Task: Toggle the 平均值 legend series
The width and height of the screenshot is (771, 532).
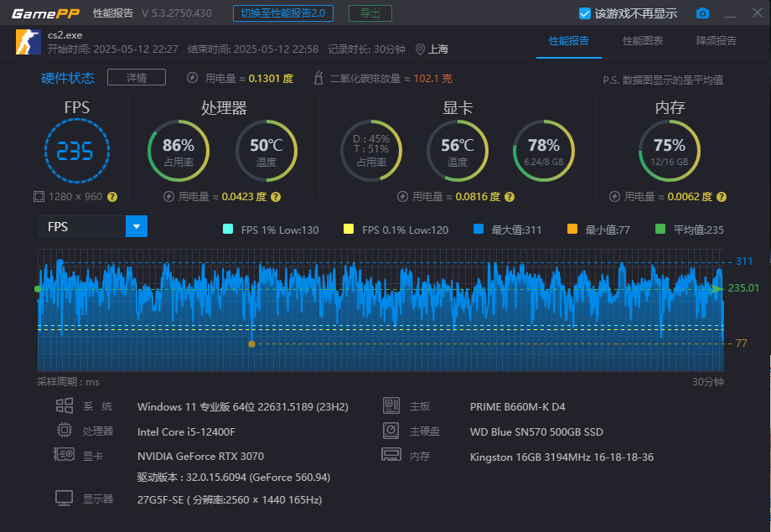Action: coord(660,230)
